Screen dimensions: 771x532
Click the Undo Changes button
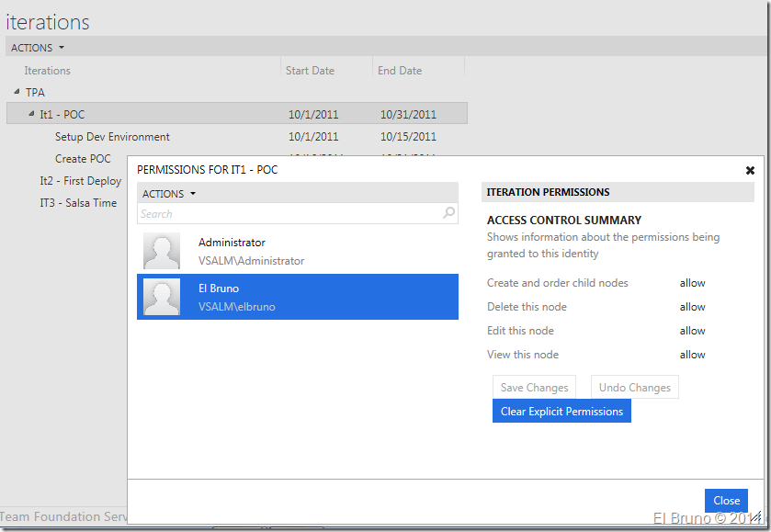point(634,388)
